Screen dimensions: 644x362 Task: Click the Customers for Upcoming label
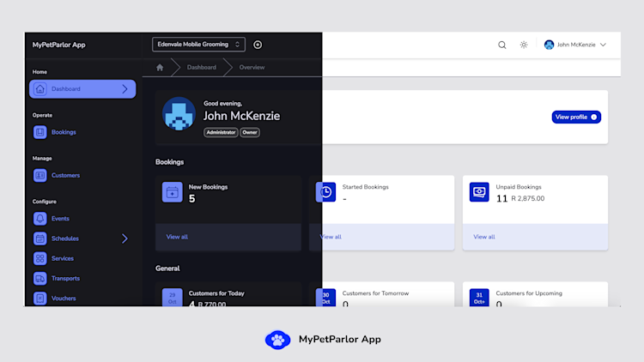pos(529,293)
